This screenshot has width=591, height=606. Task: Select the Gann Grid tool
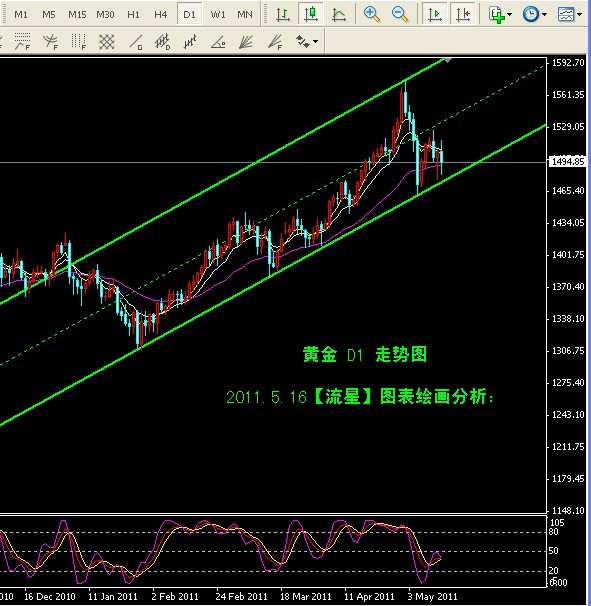point(107,42)
